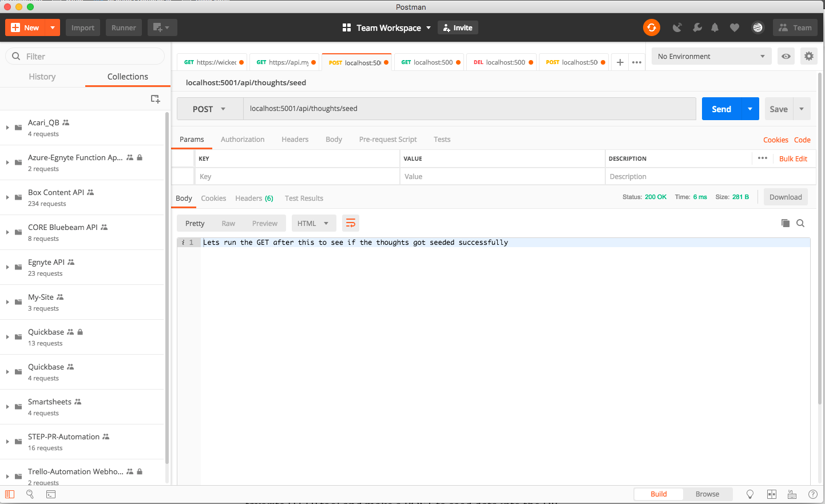825x504 pixels.
Task: Click the Filter search icon
Action: click(x=16, y=56)
